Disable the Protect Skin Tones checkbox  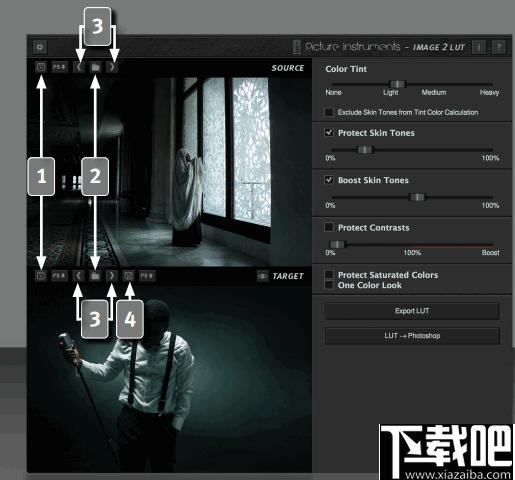tap(329, 133)
